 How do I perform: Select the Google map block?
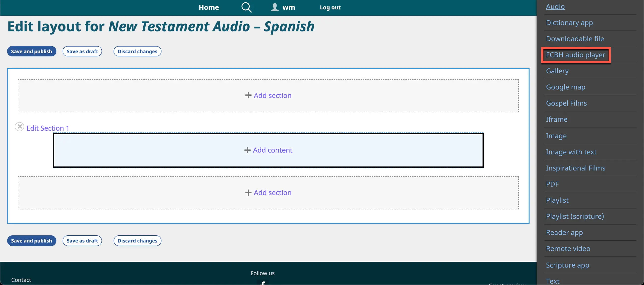565,87
